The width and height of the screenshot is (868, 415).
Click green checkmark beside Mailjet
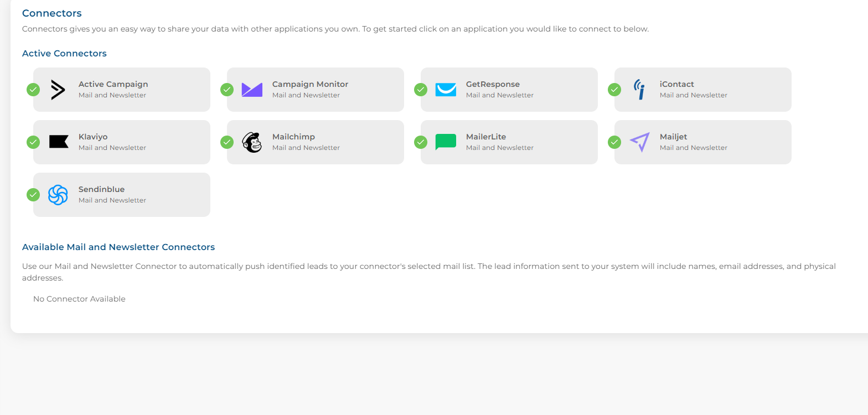(614, 142)
